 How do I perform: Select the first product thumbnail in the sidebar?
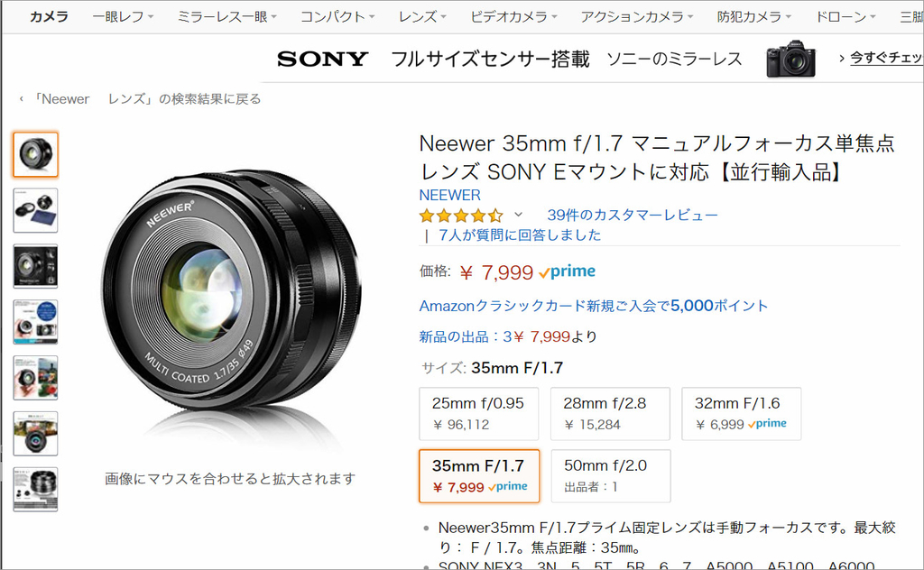point(34,153)
